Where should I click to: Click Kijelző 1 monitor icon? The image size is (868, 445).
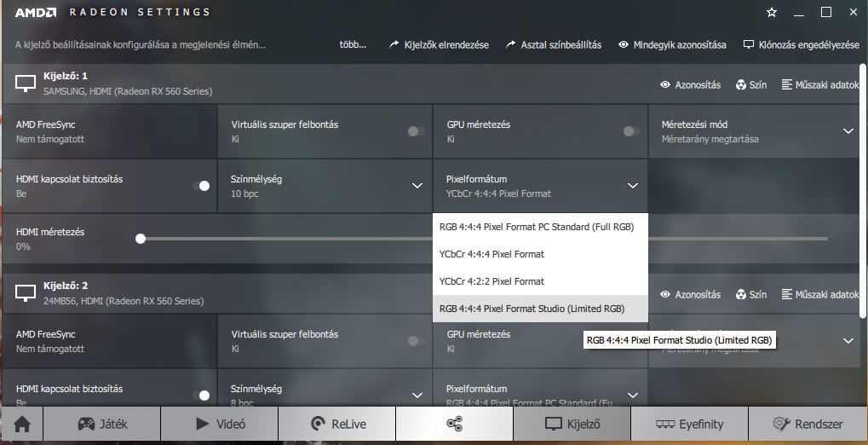(26, 84)
